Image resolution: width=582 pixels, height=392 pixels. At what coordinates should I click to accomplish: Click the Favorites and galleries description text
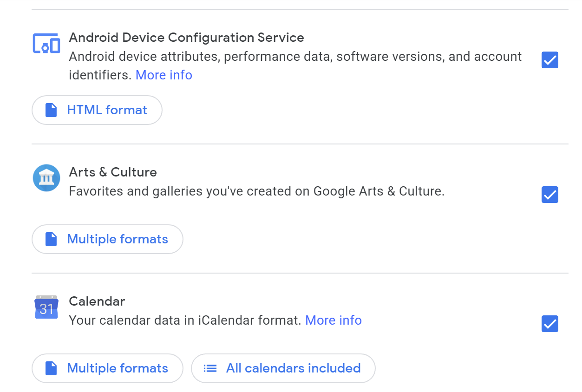point(256,191)
